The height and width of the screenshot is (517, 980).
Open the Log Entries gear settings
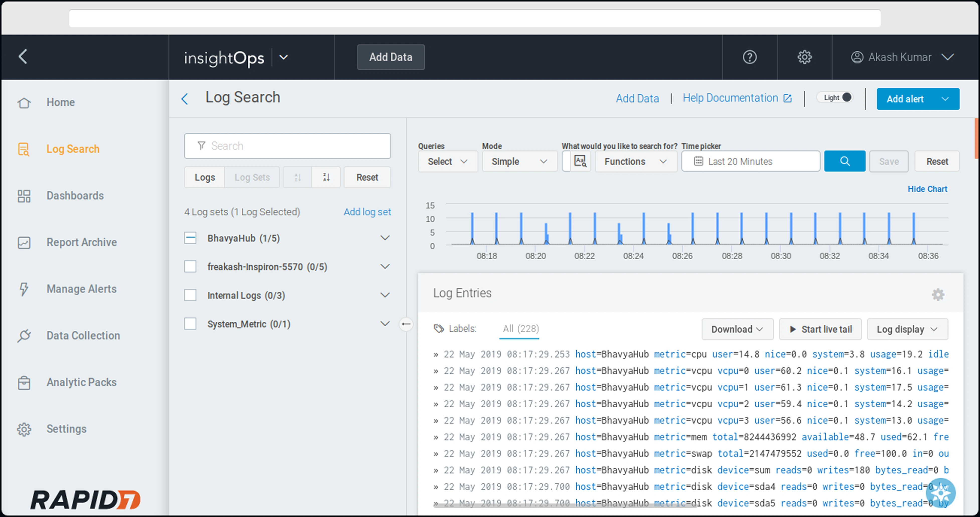(938, 294)
